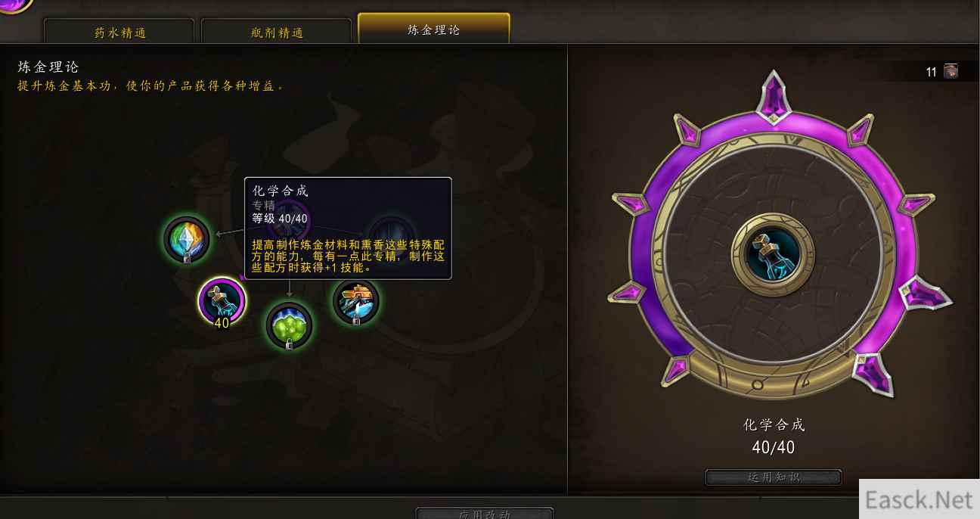Click the dimmed node behind tooltip's right side
Viewport: 980px width, 519px height.
pos(392,232)
